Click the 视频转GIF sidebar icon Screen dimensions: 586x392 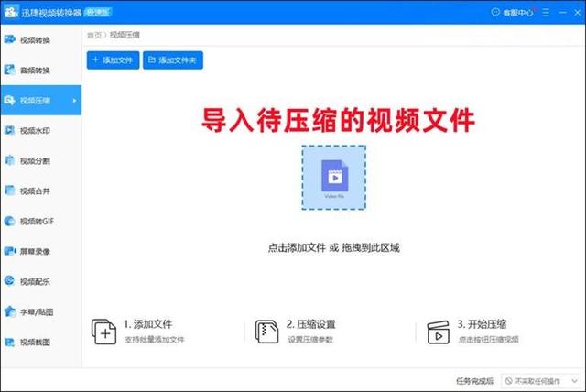[9, 221]
